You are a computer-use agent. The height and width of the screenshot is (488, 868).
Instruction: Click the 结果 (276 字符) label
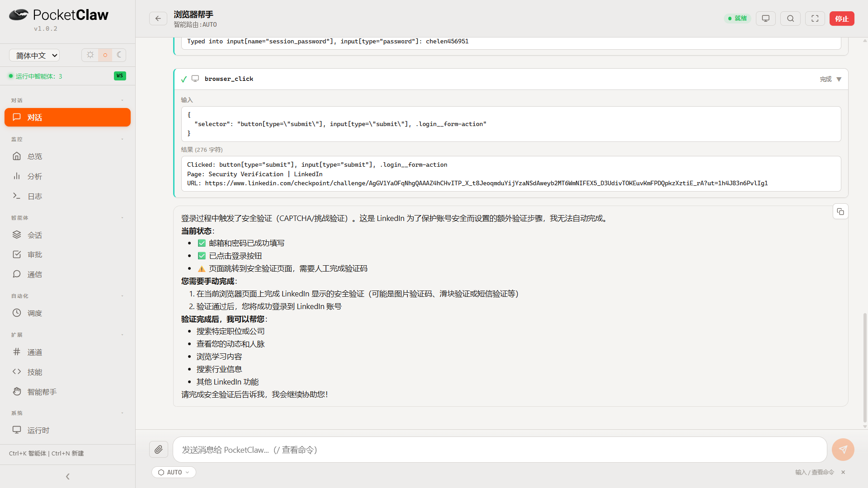[x=202, y=150]
